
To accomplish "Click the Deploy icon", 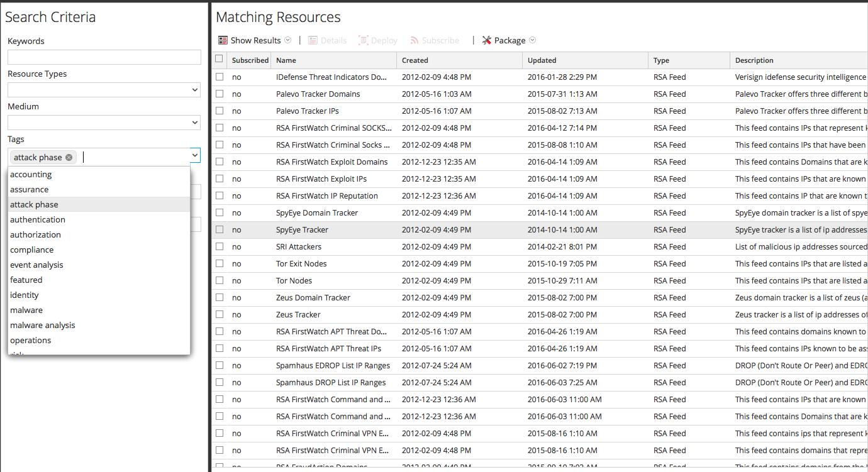I will point(363,40).
